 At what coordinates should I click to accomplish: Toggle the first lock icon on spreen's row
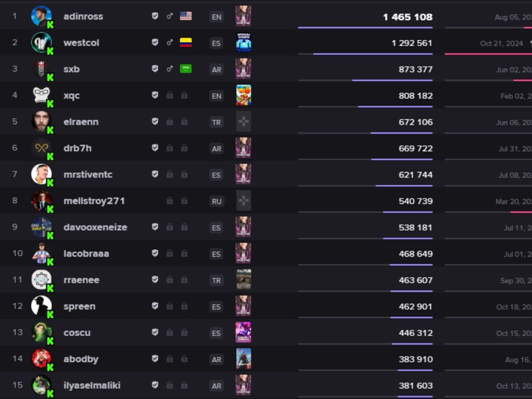[170, 306]
